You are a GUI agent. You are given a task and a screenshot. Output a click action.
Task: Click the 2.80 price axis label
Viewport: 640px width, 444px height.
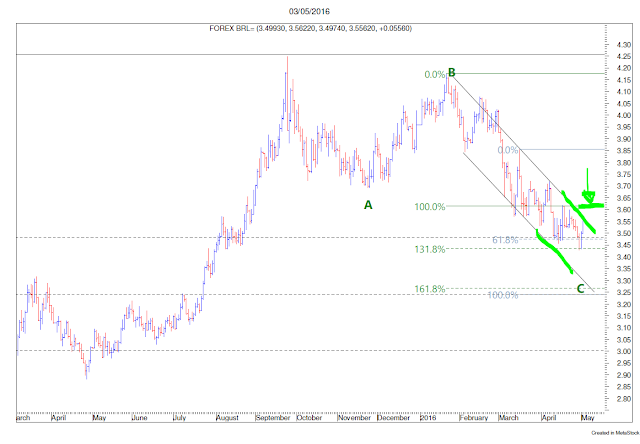[x=624, y=398]
